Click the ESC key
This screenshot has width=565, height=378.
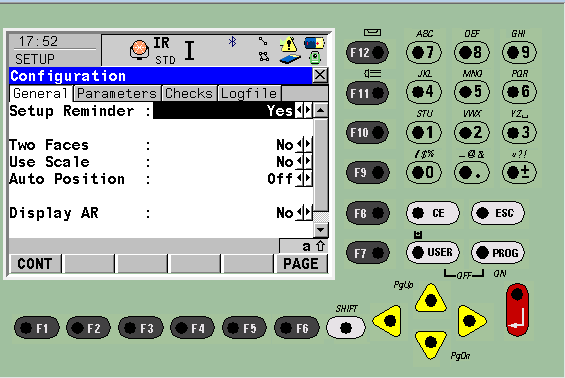click(498, 213)
